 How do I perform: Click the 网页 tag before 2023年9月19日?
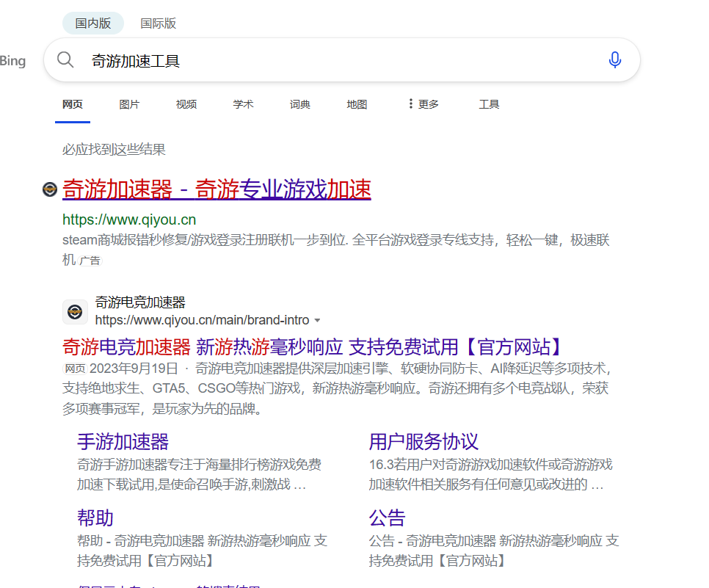75,369
